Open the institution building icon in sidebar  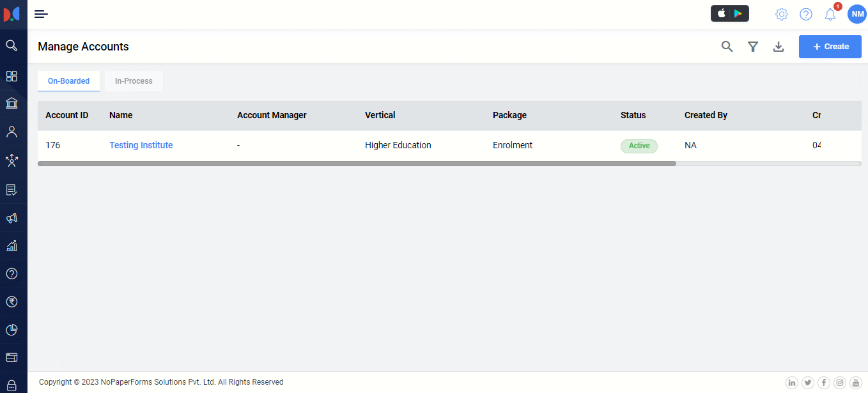[x=12, y=103]
